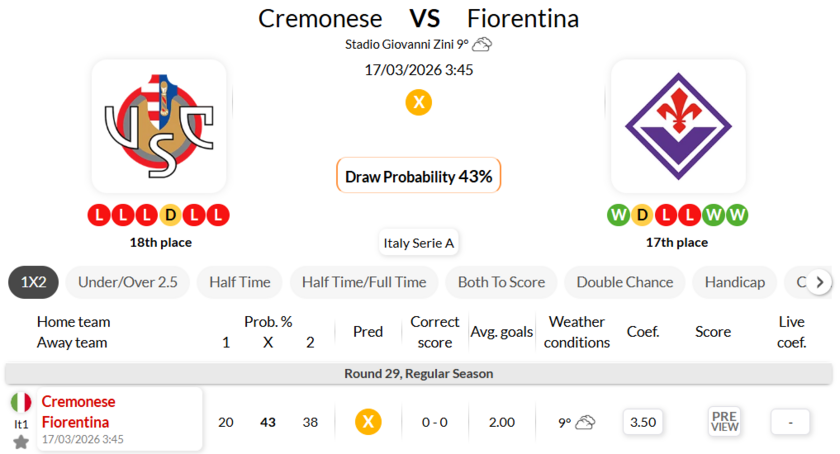Select the 1X2 tab

click(33, 282)
